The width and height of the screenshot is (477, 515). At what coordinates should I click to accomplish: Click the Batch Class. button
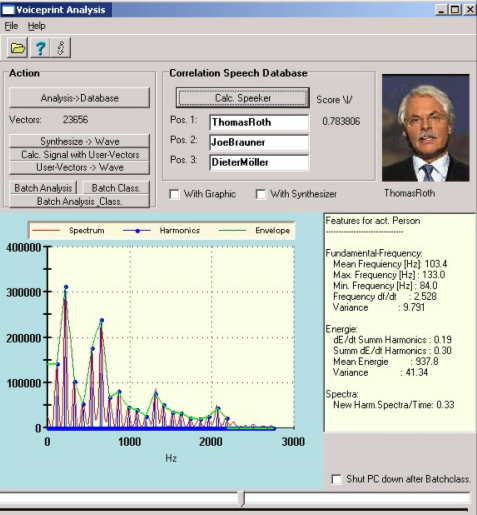tap(115, 188)
